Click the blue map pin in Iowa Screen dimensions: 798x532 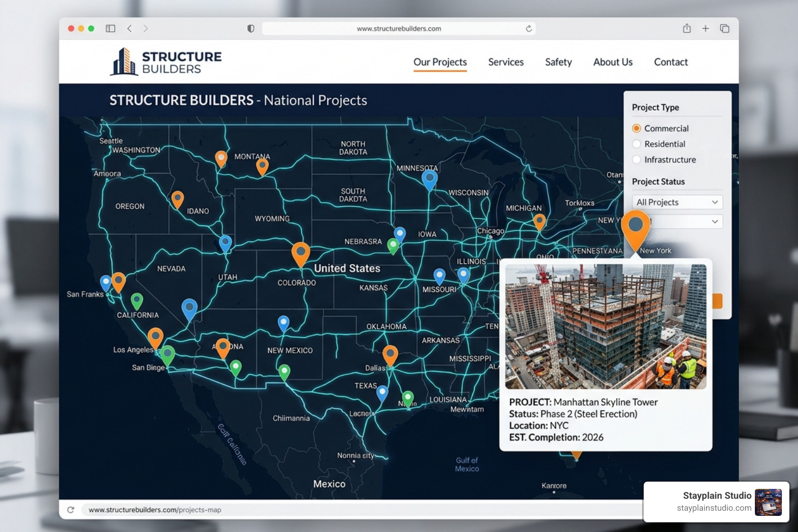400,235
